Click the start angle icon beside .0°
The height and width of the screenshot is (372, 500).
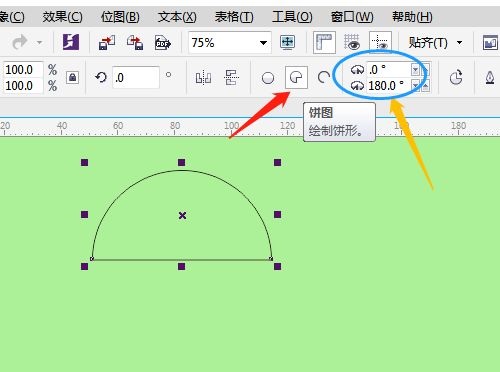click(x=357, y=70)
